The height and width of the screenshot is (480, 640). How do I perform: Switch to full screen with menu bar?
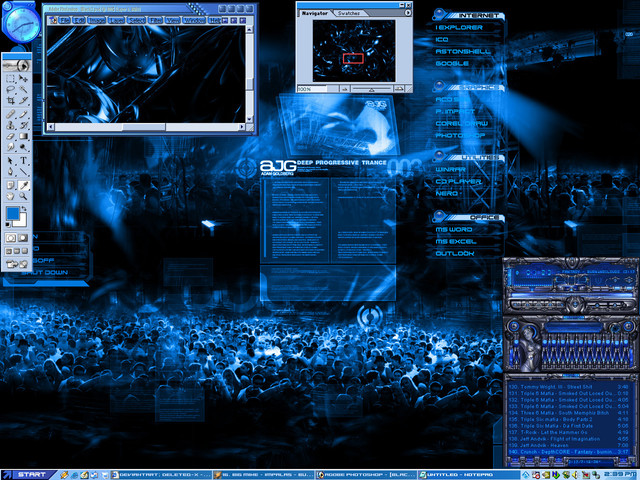pyautogui.click(x=17, y=251)
